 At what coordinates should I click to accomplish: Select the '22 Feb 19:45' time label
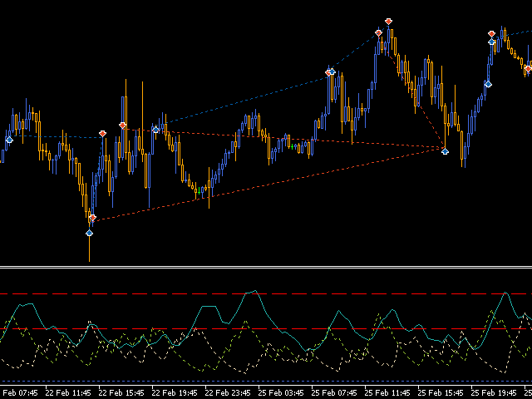pyautogui.click(x=175, y=393)
